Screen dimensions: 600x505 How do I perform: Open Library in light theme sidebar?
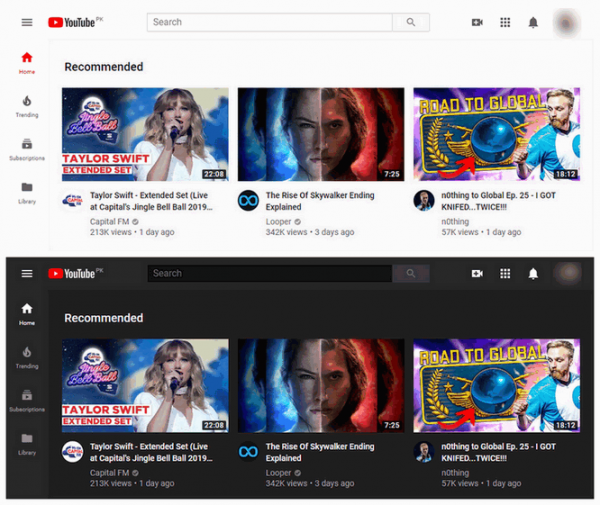click(27, 193)
